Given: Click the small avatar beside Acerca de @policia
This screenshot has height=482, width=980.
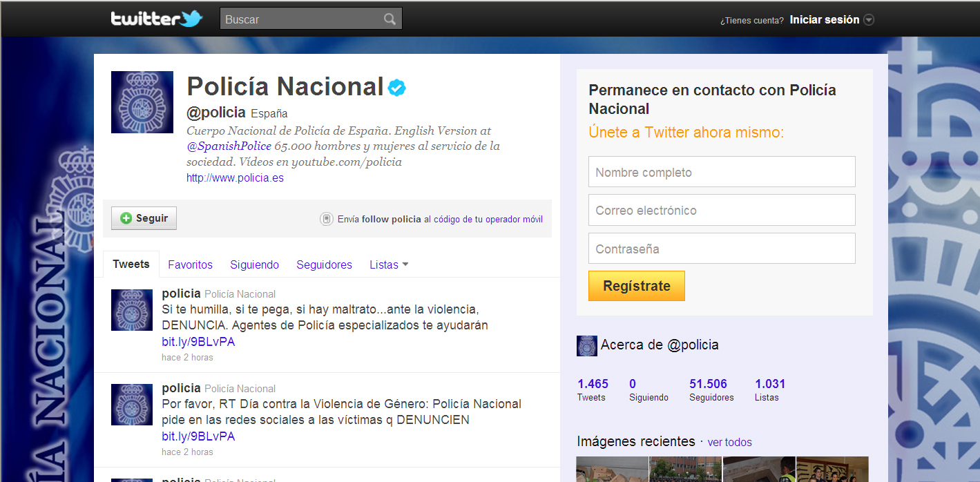Looking at the screenshot, I should [586, 345].
